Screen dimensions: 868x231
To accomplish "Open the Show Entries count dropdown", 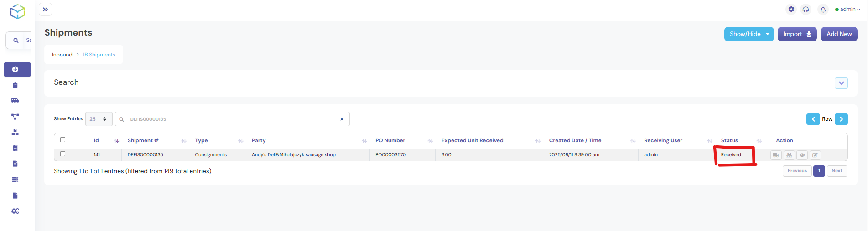I will (99, 119).
